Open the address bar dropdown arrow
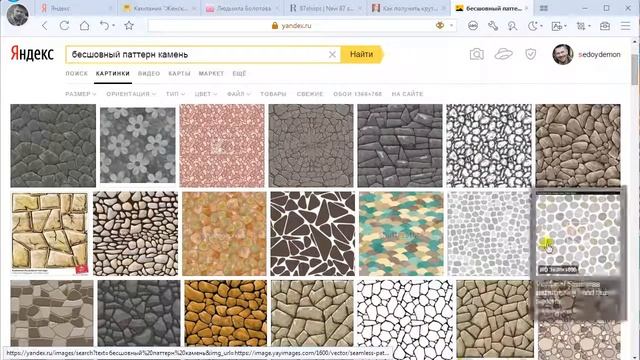The image size is (640, 360). (451, 26)
